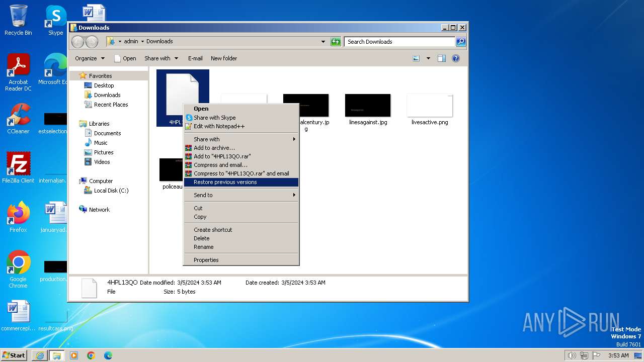Open Google Chrome desktop shortcut

[x=18, y=269]
